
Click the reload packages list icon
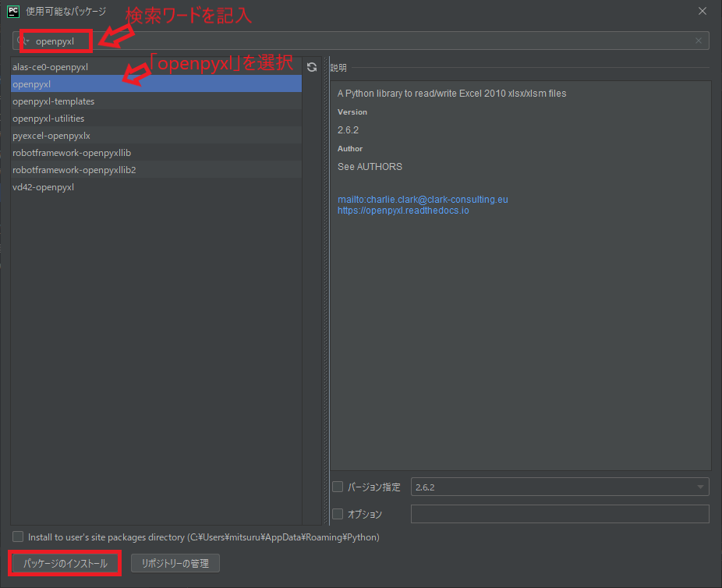click(312, 67)
